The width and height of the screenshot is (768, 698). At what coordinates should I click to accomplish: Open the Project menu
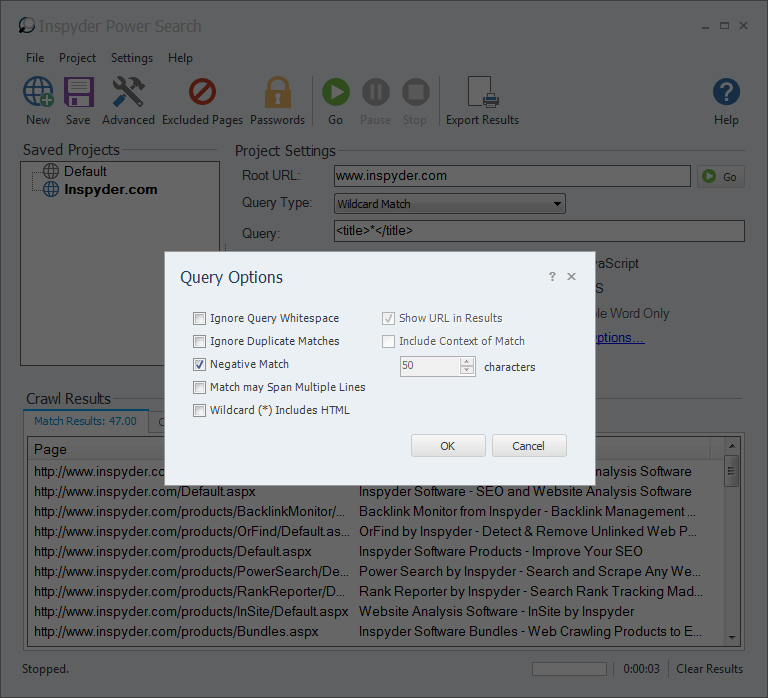77,58
